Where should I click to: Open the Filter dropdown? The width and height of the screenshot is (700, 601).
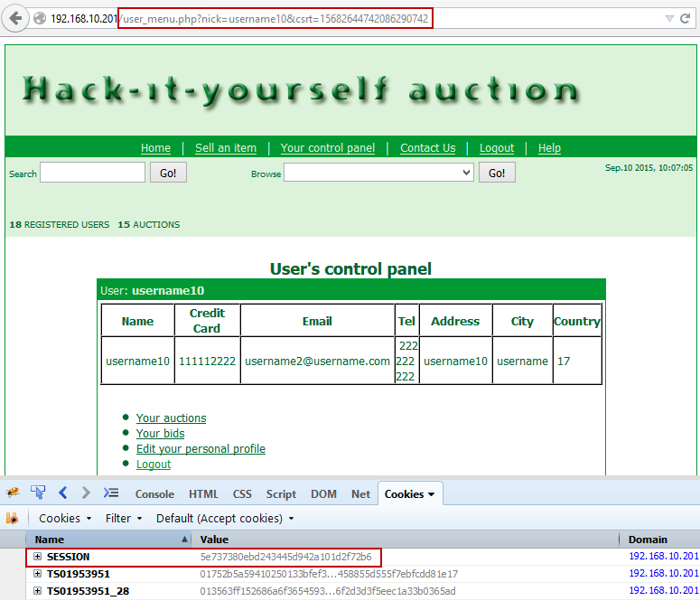[x=124, y=519]
